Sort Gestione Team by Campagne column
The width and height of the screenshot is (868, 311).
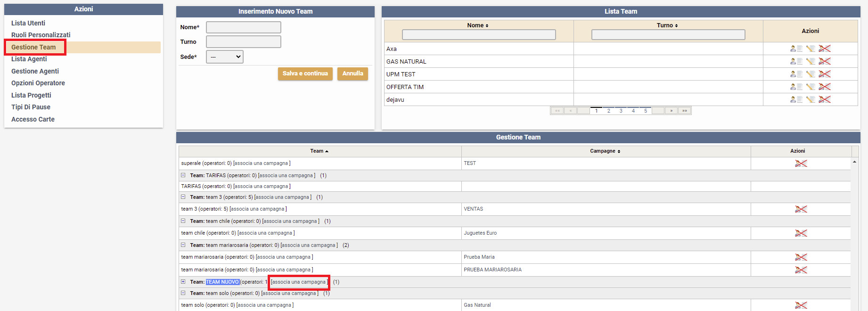coord(605,151)
